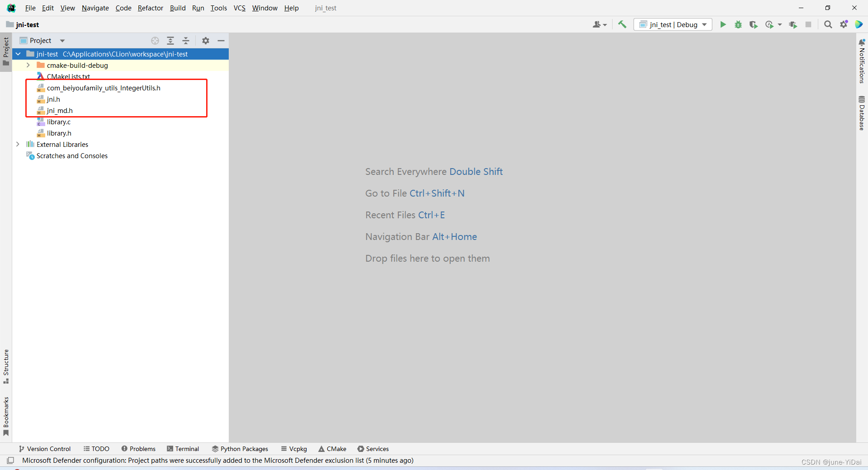Viewport: 868px width, 470px height.
Task: Run with coverage icon
Action: pos(753,24)
